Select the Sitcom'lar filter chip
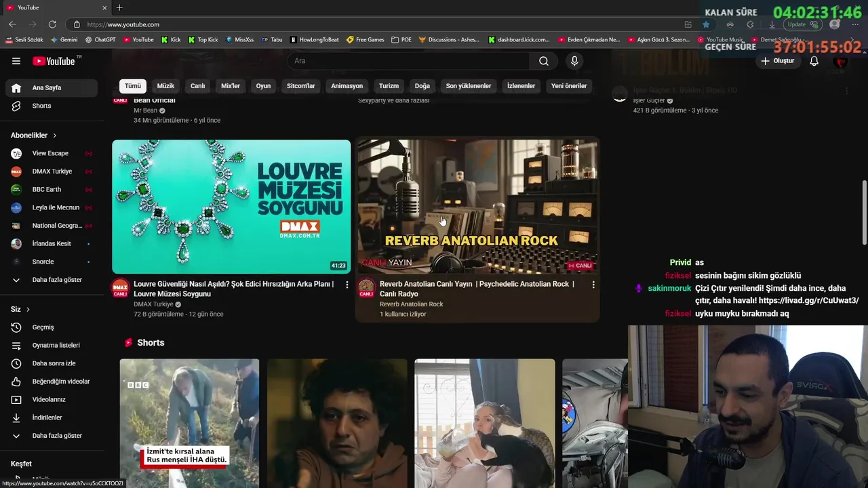This screenshot has width=868, height=488. coord(301,86)
